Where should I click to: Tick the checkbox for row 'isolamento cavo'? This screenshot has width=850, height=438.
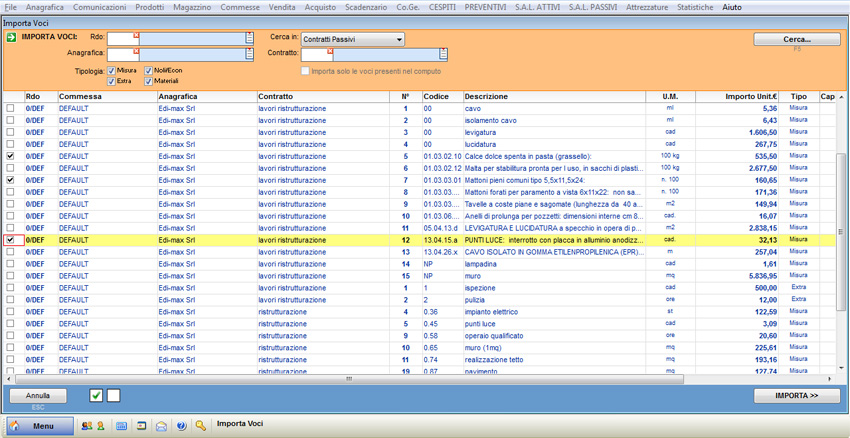[x=10, y=120]
